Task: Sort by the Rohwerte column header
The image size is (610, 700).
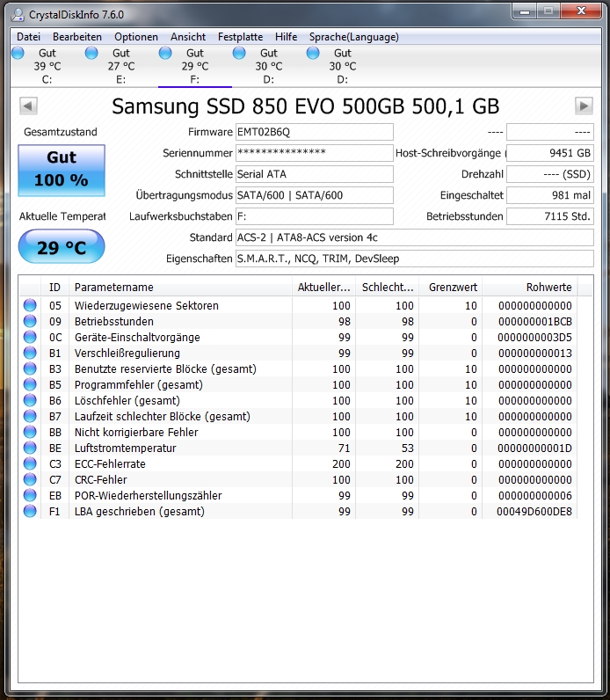Action: pos(530,287)
